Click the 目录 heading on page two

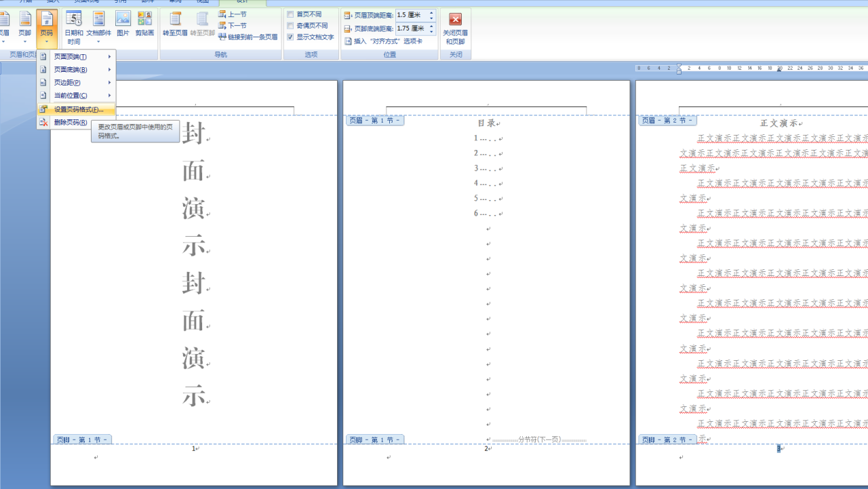486,123
